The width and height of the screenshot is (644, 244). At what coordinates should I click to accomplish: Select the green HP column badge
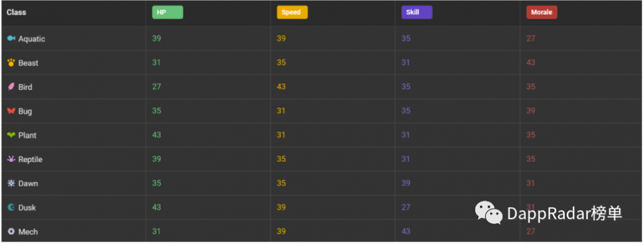pos(168,12)
